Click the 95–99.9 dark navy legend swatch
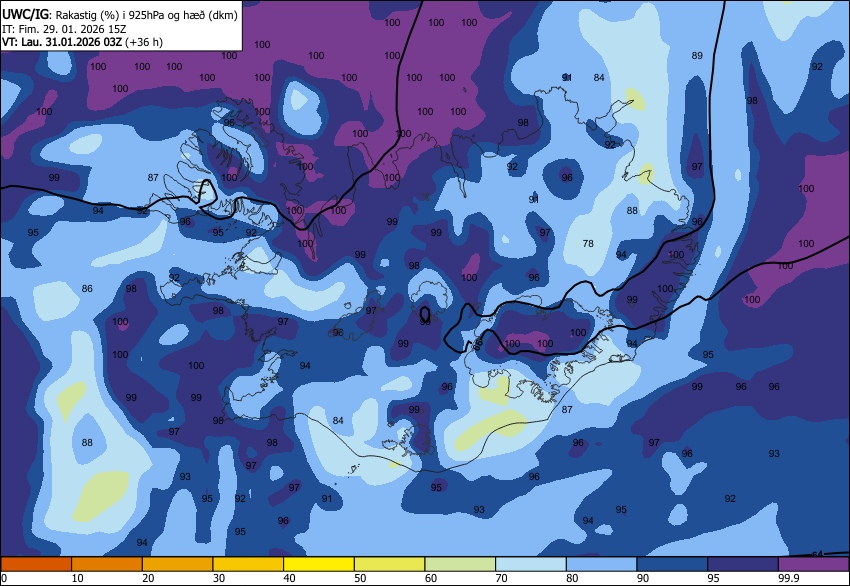The image size is (850, 586). coord(743,564)
